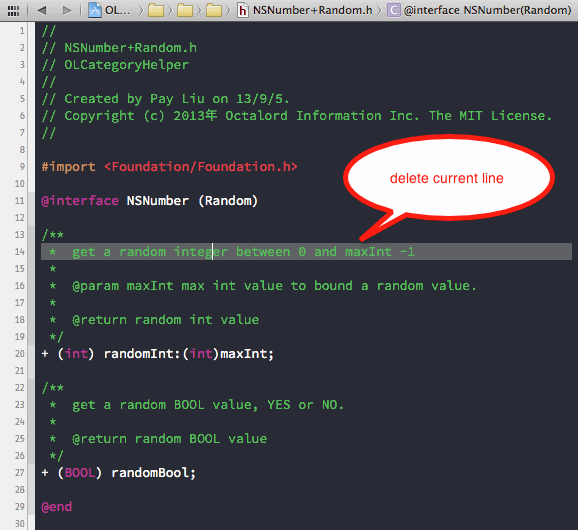Select the header file 'h' icon
The width and height of the screenshot is (578, 530).
242,10
